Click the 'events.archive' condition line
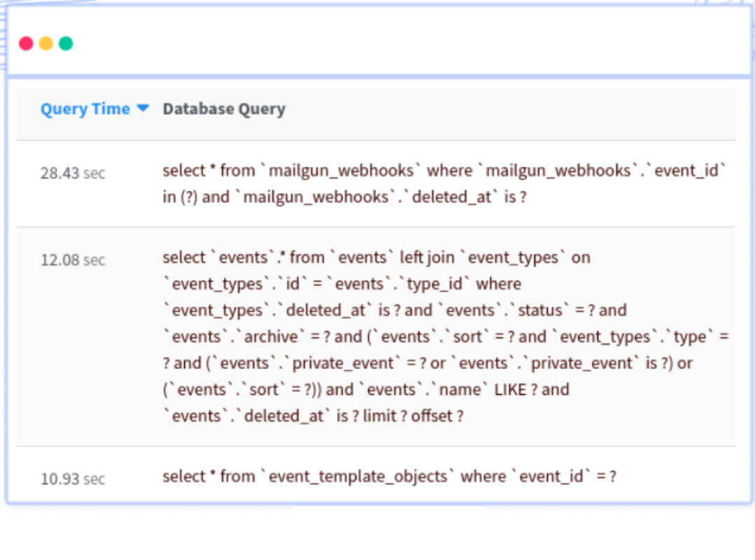 point(445,337)
